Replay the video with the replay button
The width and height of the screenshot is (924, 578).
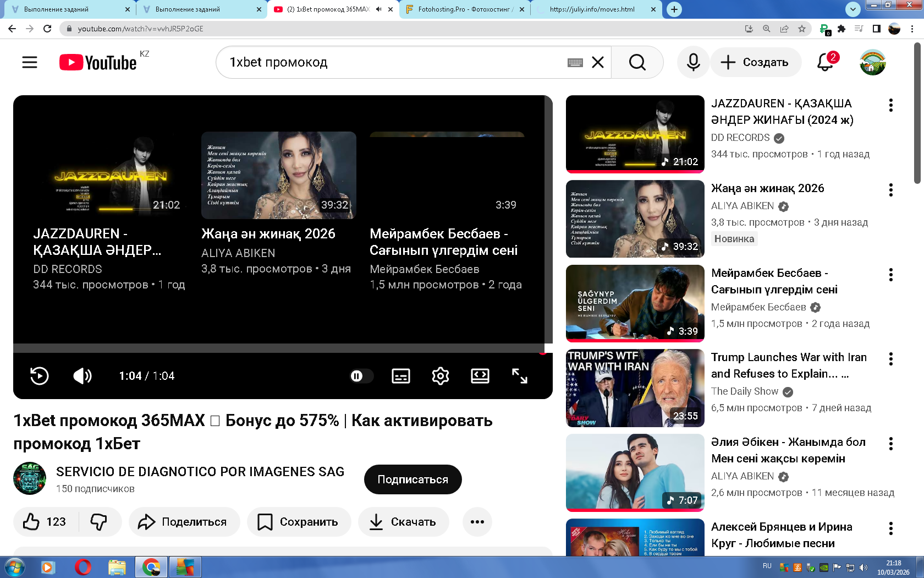(x=39, y=376)
